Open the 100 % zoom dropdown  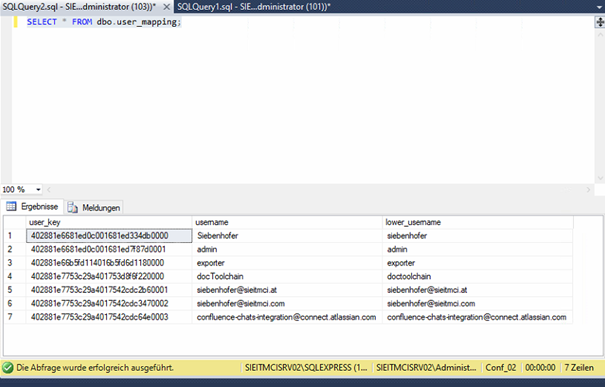click(x=38, y=189)
